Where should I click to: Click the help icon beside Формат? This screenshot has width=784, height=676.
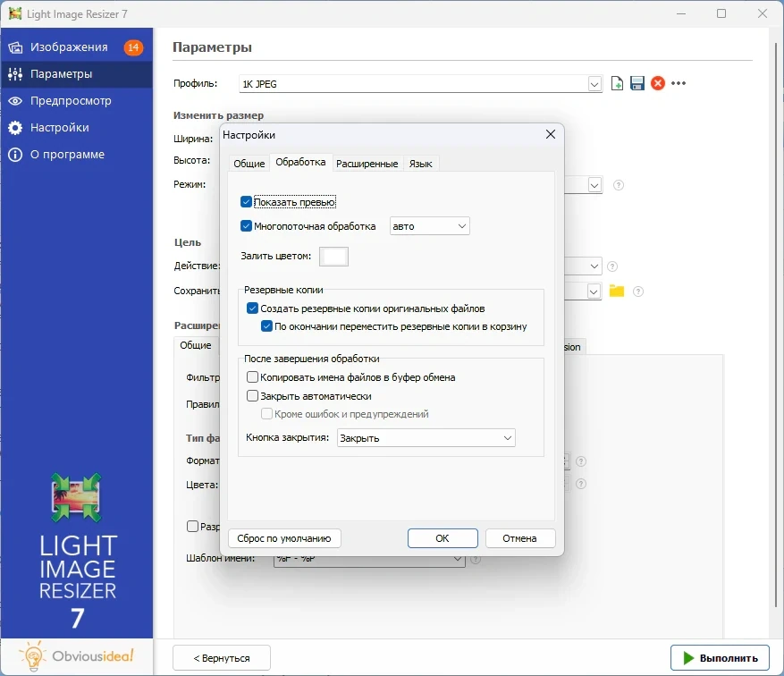580,461
